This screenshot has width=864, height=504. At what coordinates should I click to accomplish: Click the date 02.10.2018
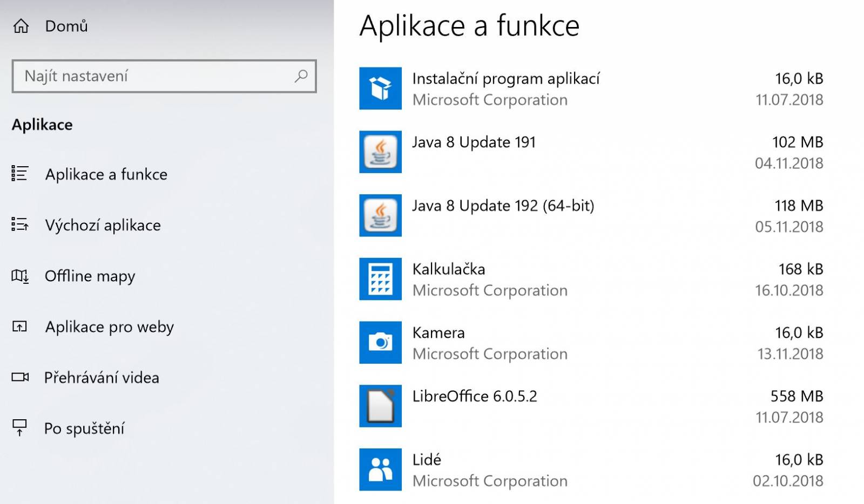[788, 481]
